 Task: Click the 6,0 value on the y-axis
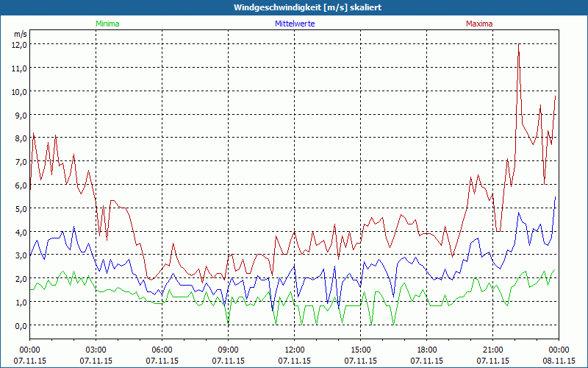click(x=19, y=185)
